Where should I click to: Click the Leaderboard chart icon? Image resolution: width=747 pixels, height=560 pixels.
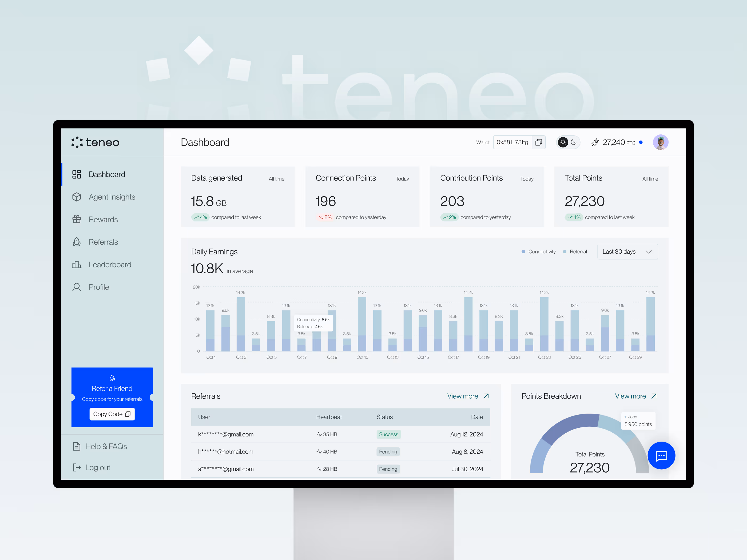click(x=77, y=265)
